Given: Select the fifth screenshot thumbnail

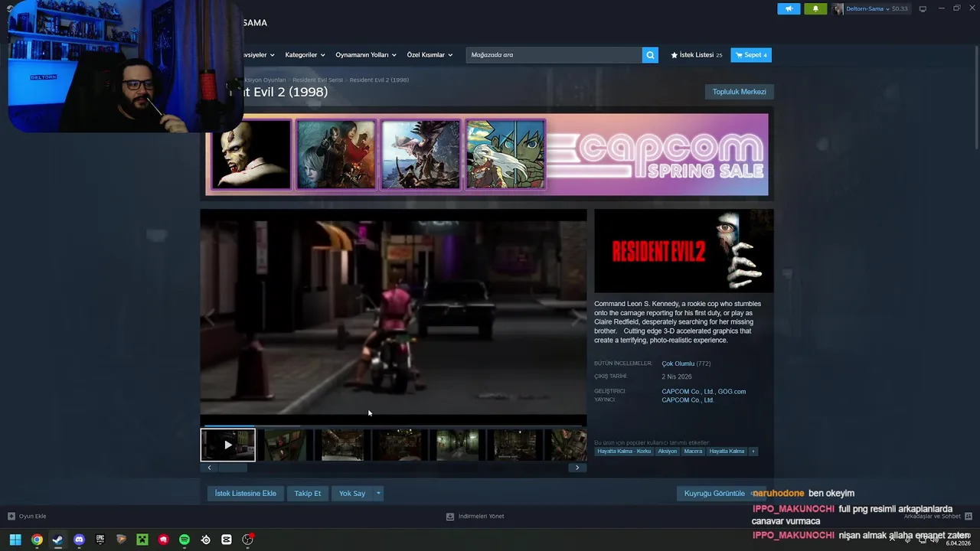Looking at the screenshot, I should coord(458,445).
